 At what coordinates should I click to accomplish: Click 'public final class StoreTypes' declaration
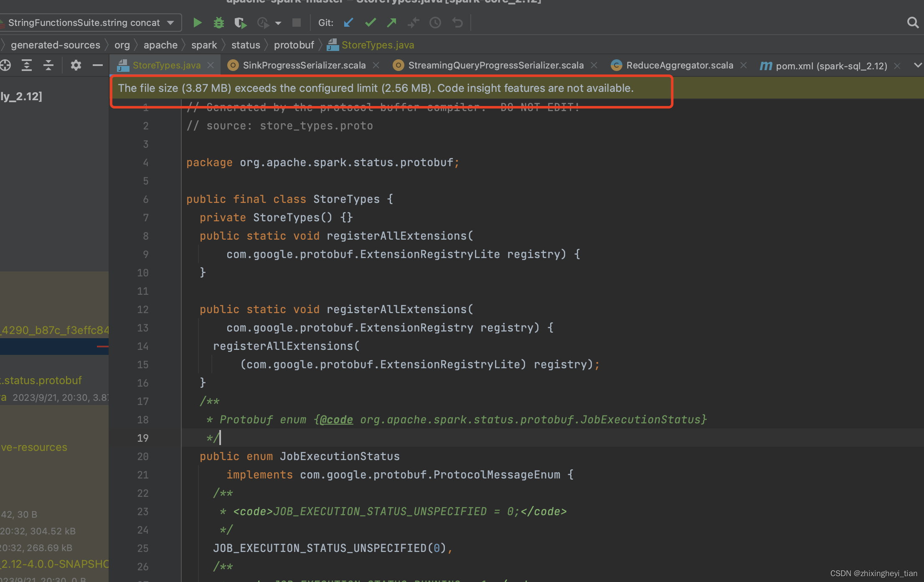(289, 199)
